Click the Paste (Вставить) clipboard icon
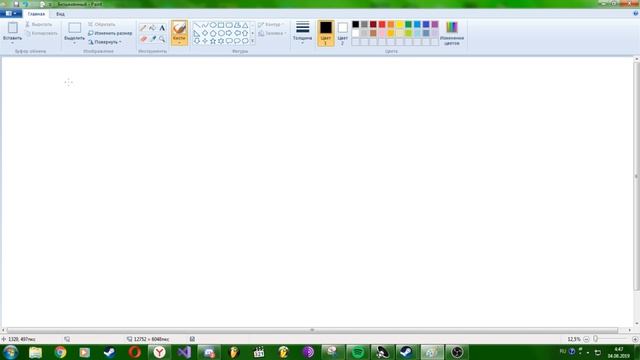Viewport: 640px width, 360px height. coord(13,28)
